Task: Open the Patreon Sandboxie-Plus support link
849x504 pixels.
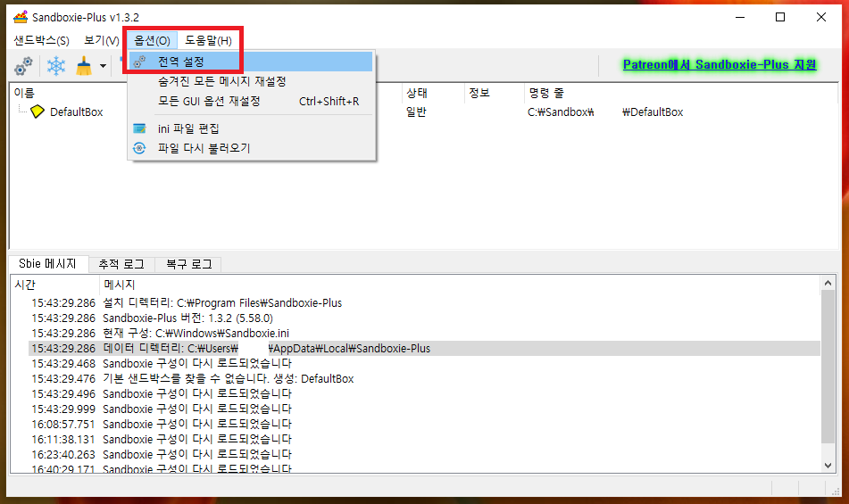Action: click(x=720, y=65)
